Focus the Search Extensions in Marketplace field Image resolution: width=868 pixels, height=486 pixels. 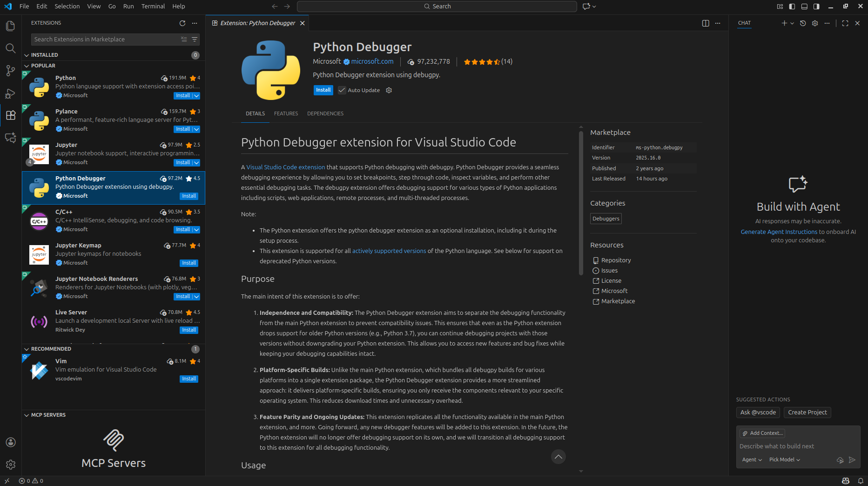106,40
